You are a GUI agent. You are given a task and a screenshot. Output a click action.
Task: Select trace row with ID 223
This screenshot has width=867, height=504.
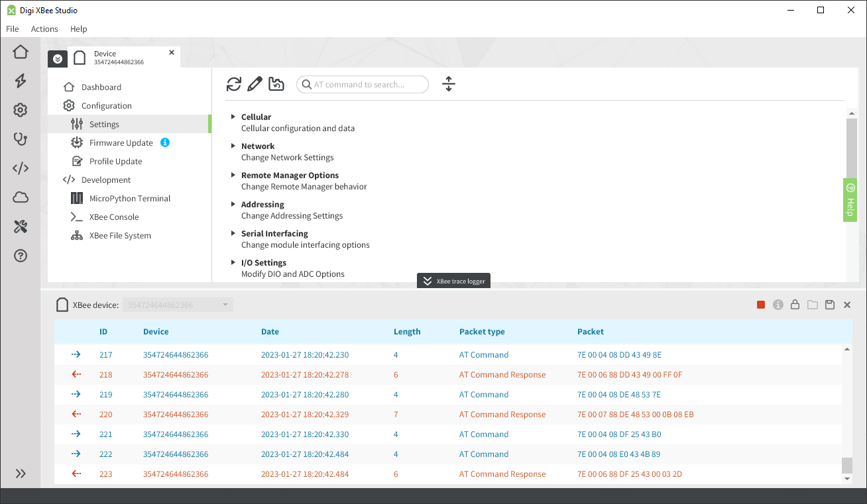pyautogui.click(x=448, y=474)
